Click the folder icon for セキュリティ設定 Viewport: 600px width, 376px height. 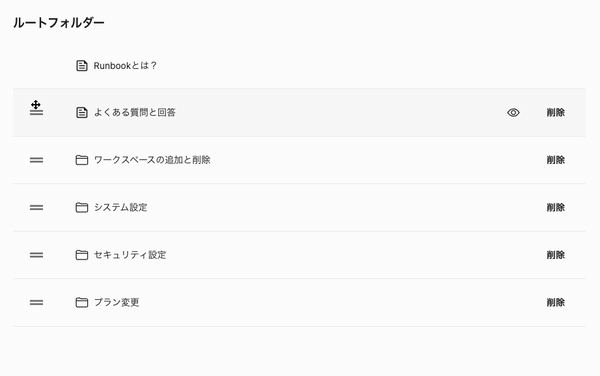click(82, 255)
